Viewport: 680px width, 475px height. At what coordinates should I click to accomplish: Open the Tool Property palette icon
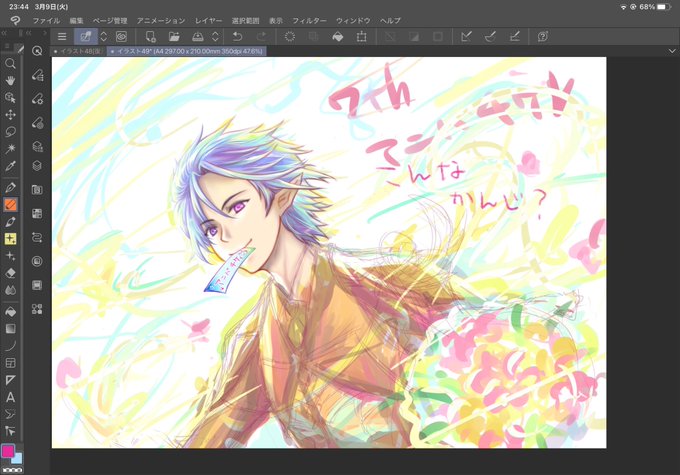click(37, 99)
